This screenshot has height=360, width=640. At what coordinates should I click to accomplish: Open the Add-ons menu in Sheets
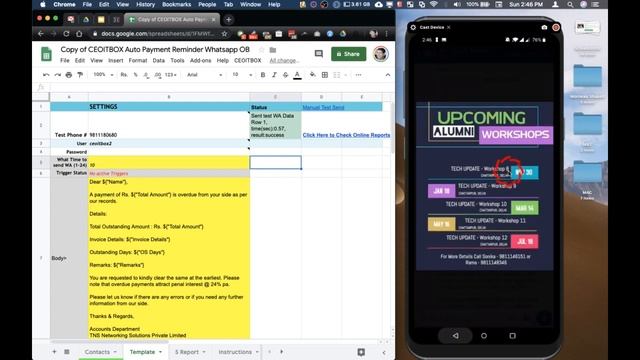click(200, 60)
